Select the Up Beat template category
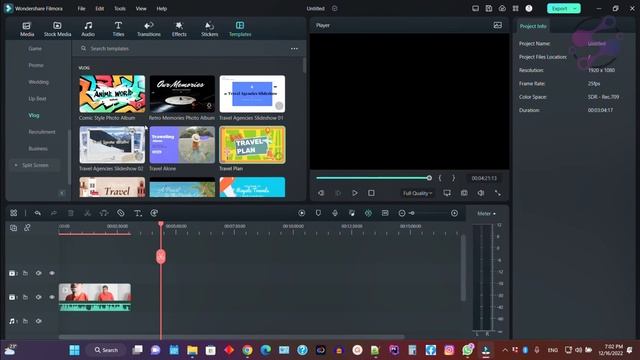 tap(37, 99)
